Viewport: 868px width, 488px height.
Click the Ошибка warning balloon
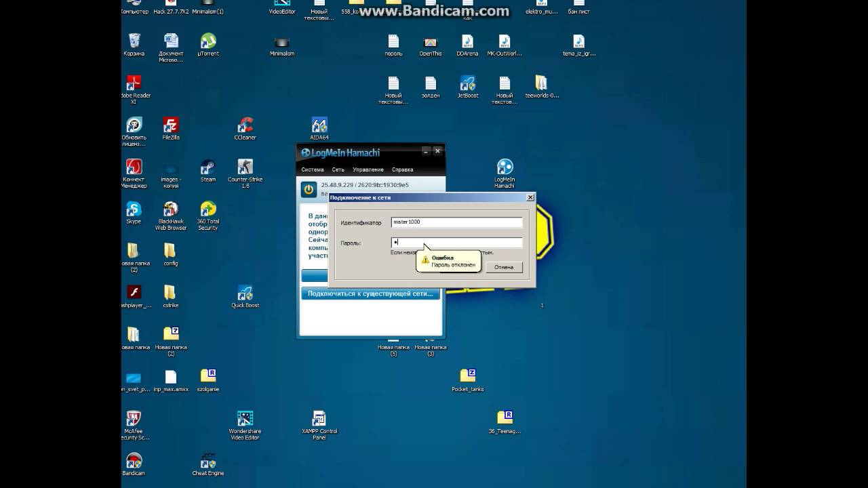click(x=448, y=261)
